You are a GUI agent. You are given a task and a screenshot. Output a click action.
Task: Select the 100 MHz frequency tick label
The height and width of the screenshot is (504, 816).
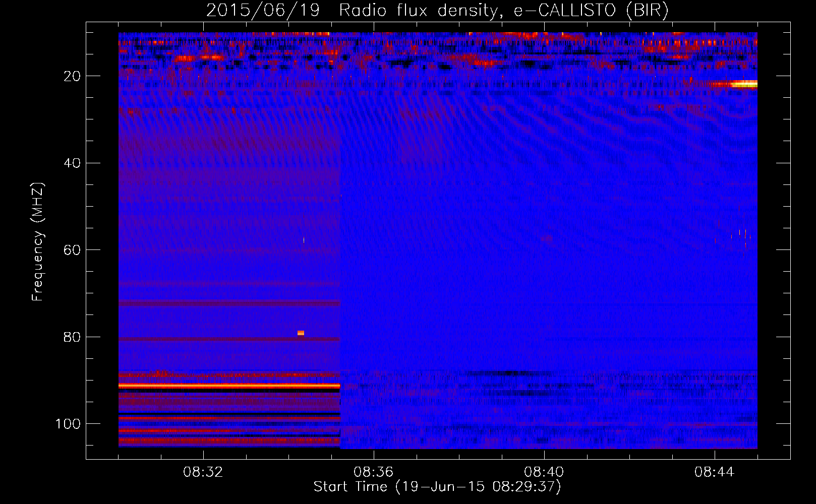click(68, 424)
